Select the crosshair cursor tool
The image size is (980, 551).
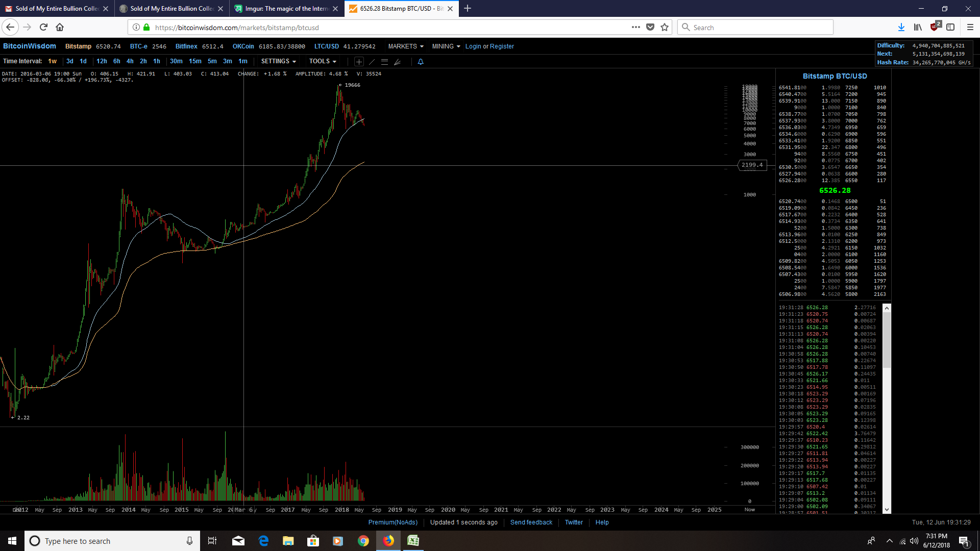tap(359, 62)
